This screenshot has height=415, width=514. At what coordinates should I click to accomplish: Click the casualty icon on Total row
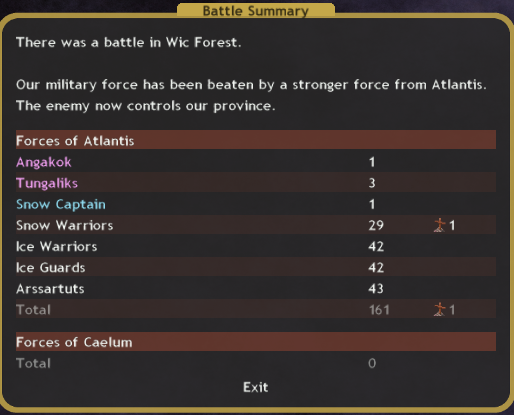tap(440, 309)
